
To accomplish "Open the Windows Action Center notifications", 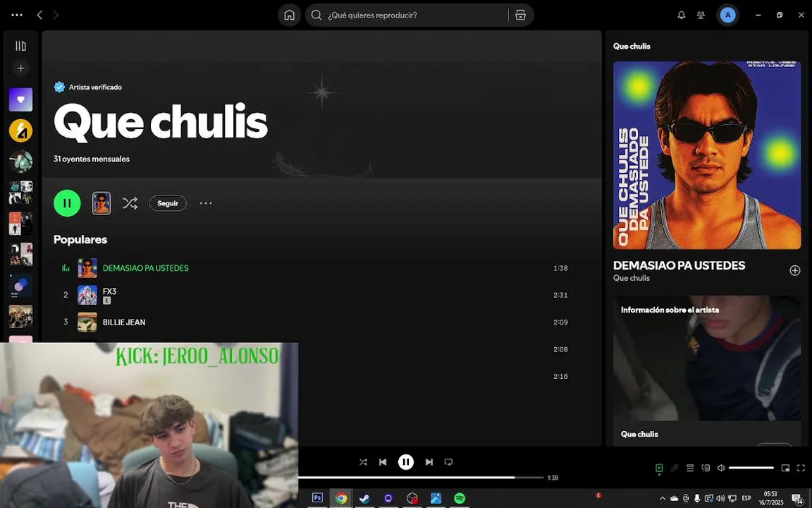I will click(x=798, y=499).
